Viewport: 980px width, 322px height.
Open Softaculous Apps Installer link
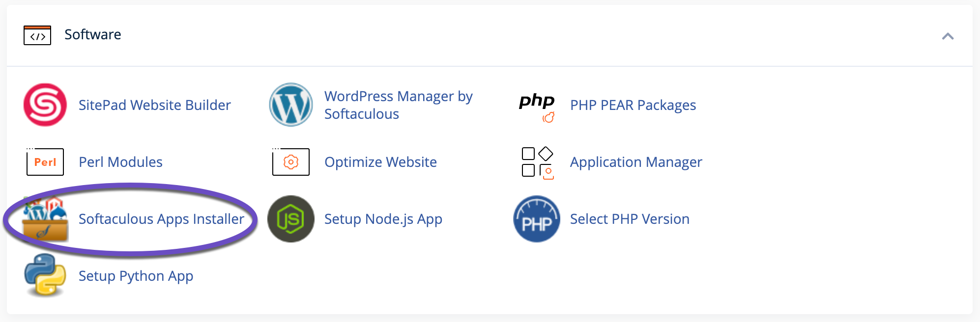pyautogui.click(x=161, y=219)
